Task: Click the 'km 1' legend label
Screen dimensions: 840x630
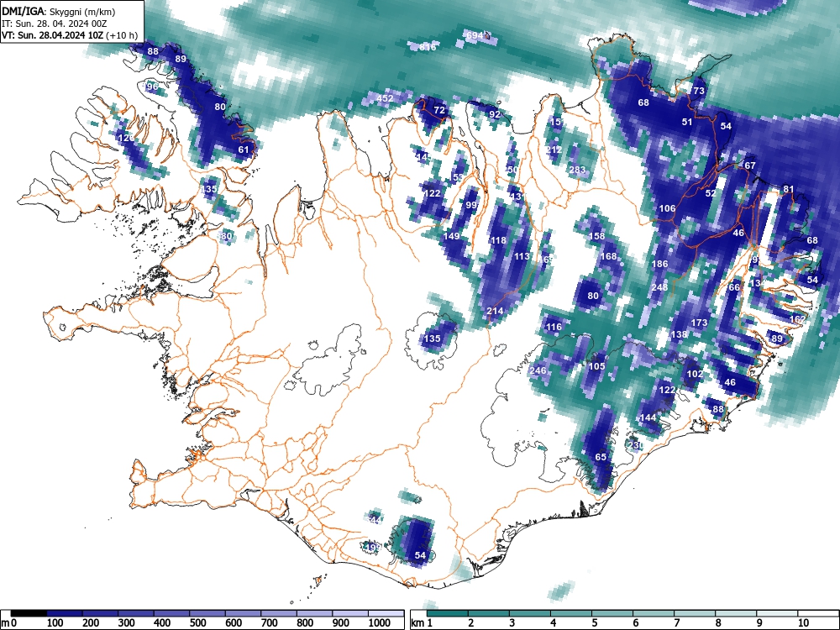Action: pyautogui.click(x=423, y=623)
